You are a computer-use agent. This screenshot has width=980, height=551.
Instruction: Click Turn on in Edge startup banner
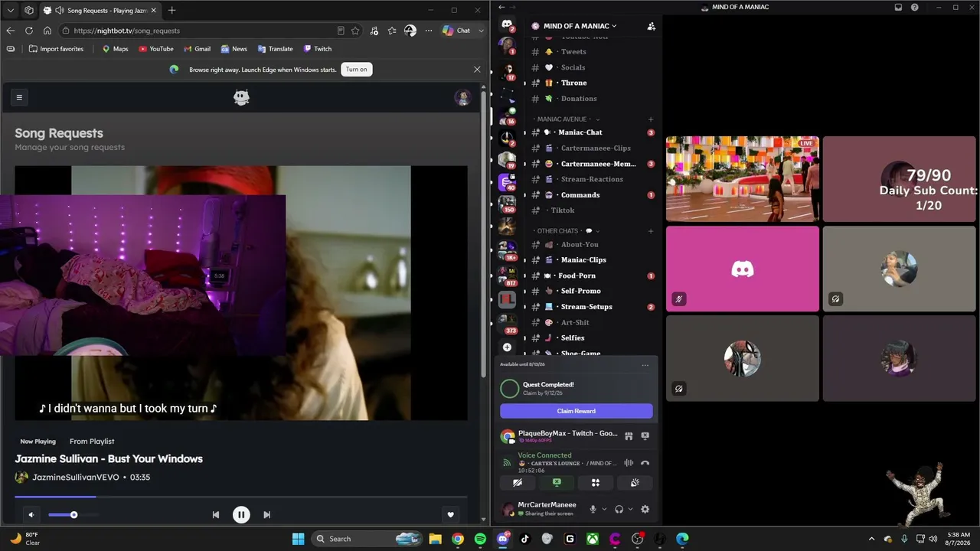tap(356, 69)
